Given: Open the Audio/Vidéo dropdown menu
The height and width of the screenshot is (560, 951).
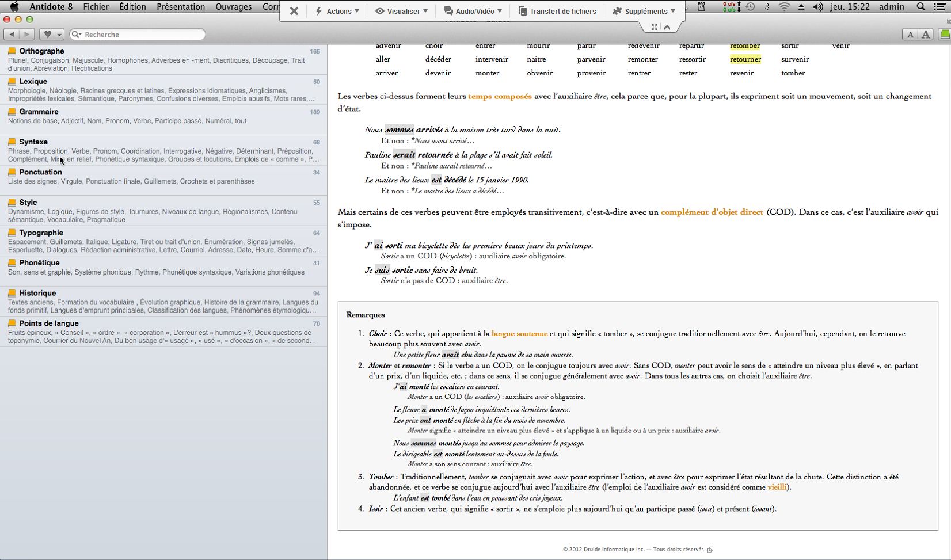Looking at the screenshot, I should (473, 11).
